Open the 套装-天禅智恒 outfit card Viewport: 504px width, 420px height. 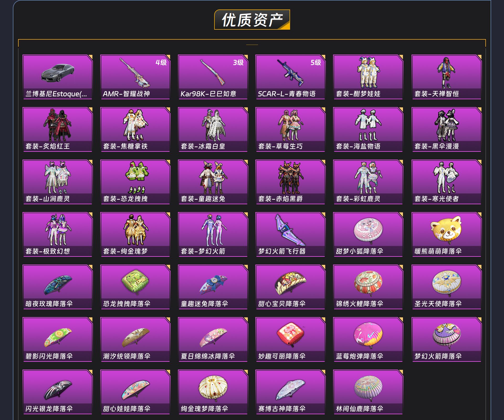tap(447, 77)
